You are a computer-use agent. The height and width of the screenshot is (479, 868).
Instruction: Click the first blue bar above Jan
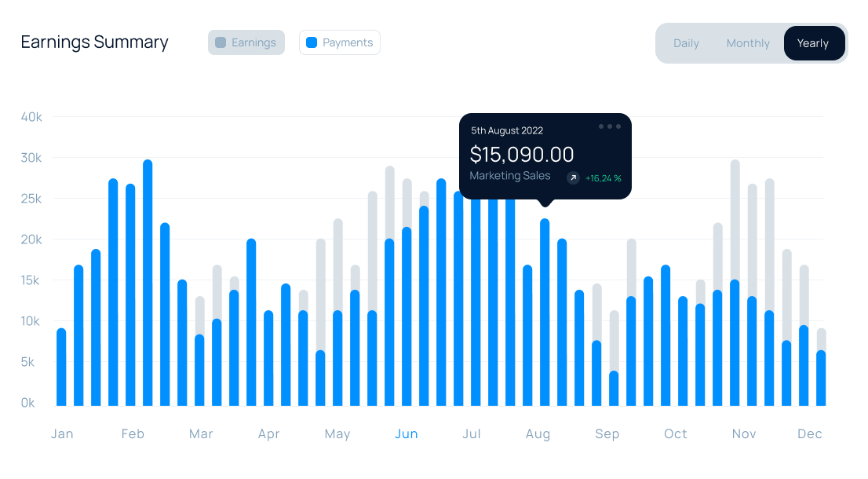[61, 367]
